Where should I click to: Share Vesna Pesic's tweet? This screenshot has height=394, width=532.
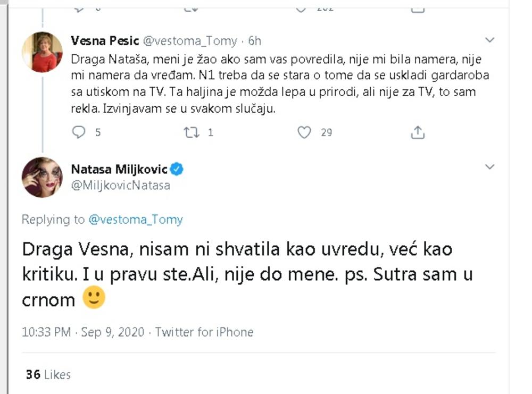[x=418, y=132]
